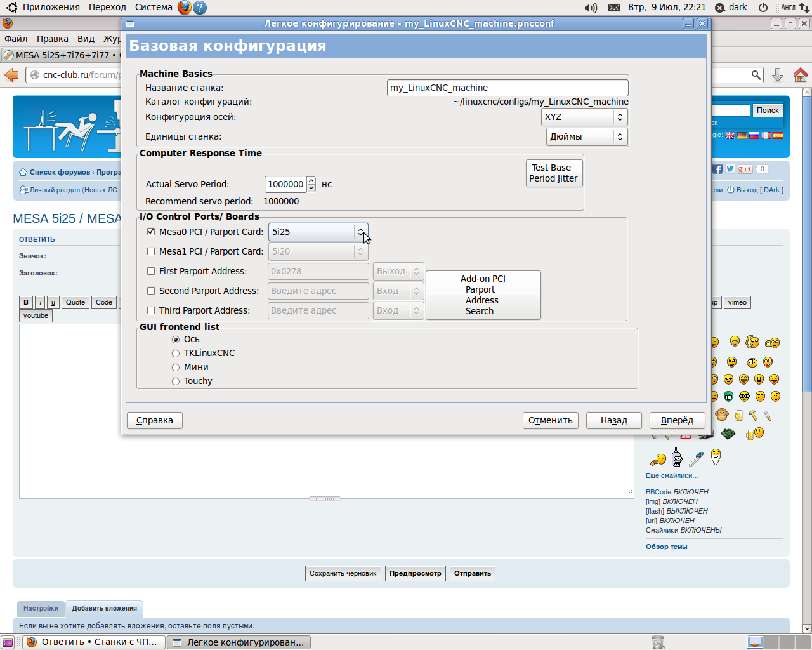The width and height of the screenshot is (812, 650).
Task: Click Add-on PCI Parport Address Search
Action: (x=483, y=295)
